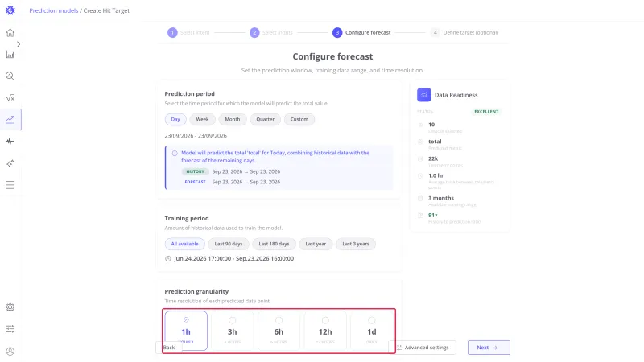The height and width of the screenshot is (362, 644).
Task: Click the '22k' telemetry points value
Action: [x=433, y=158]
